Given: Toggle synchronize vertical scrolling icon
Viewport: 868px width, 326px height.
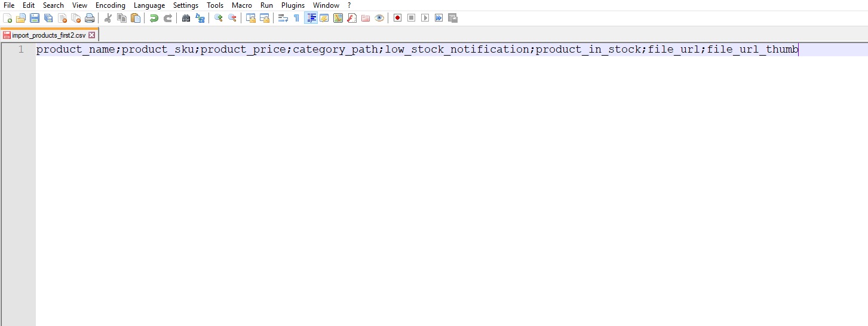Looking at the screenshot, I should pos(251,18).
